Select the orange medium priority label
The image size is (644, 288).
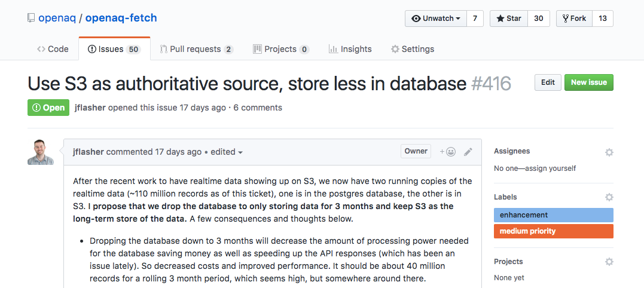point(553,231)
